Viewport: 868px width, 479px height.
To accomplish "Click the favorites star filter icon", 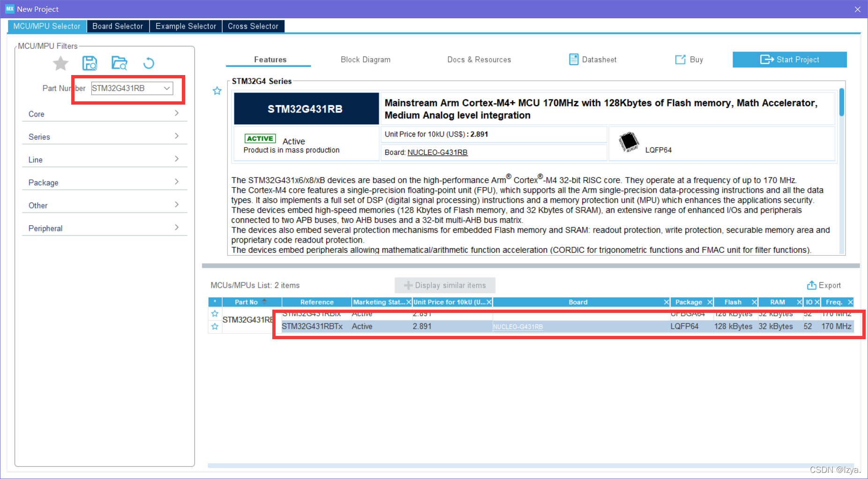I will click(60, 63).
